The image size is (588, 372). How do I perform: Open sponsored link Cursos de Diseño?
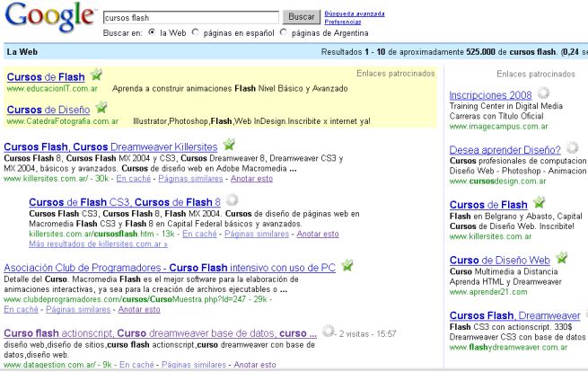48,110
